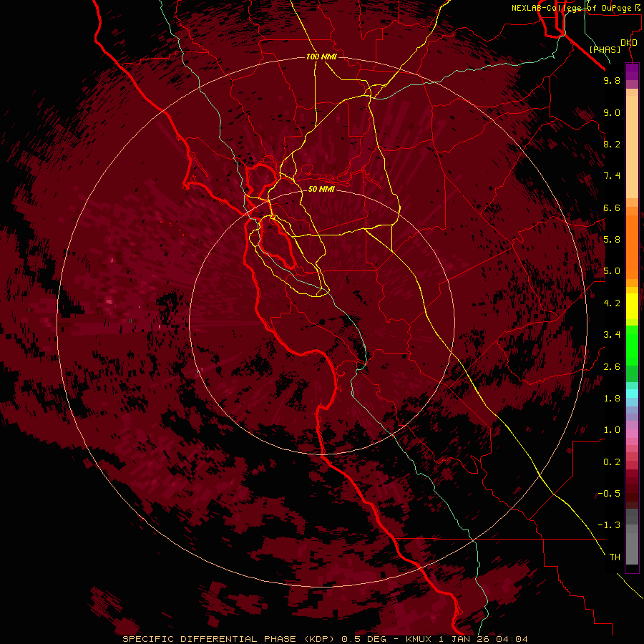644x644 pixels.
Task: Click the 100 NMI range ring label
Action: point(321,57)
